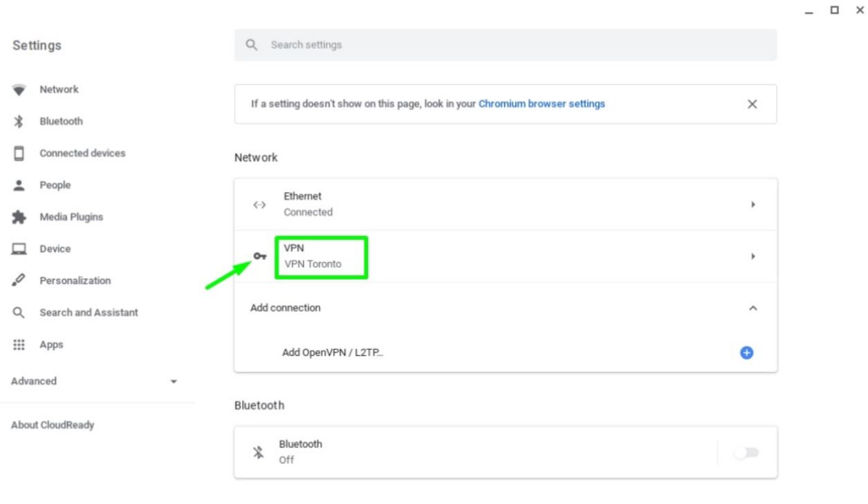
Task: Click Add OpenVPN / L2TP… entry
Action: (333, 353)
